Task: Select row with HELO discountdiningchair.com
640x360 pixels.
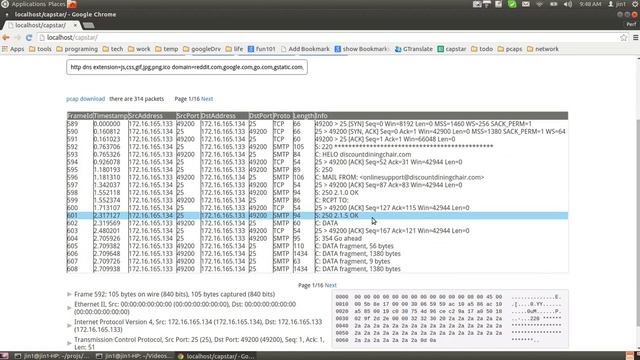Action: click(317, 154)
